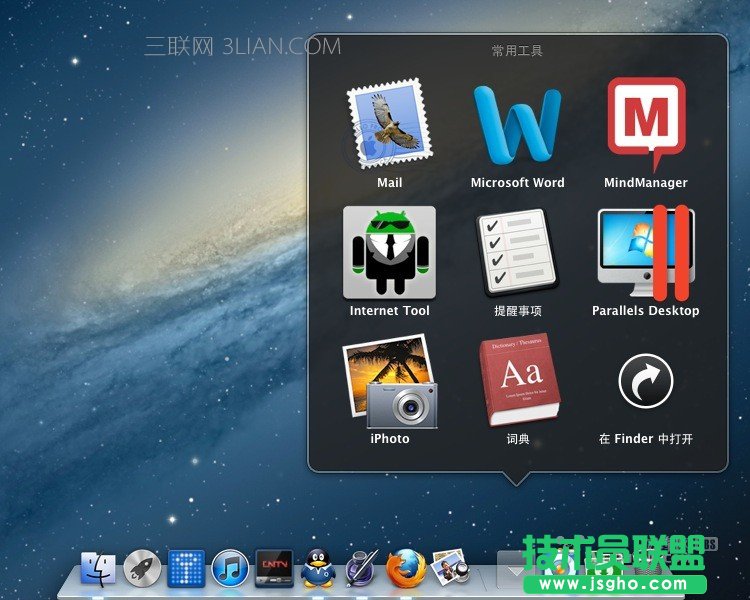Open the 提醒事项 reminders app

point(517,252)
